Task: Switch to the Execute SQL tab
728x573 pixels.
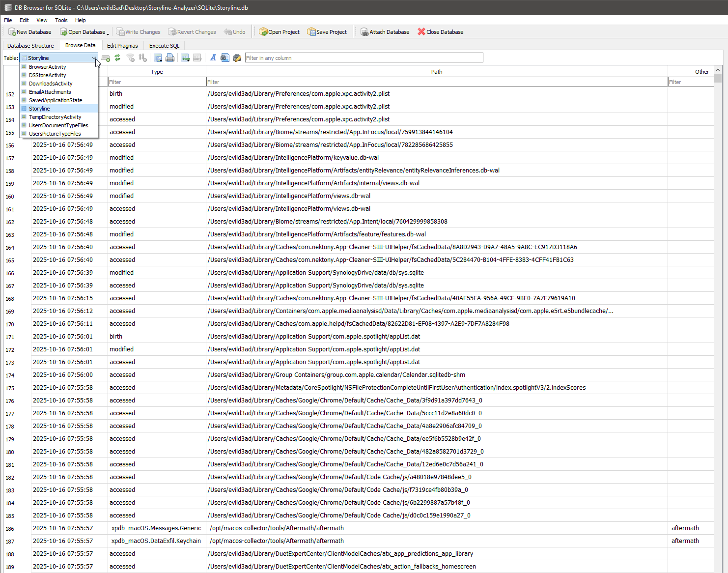Action: 164,45
